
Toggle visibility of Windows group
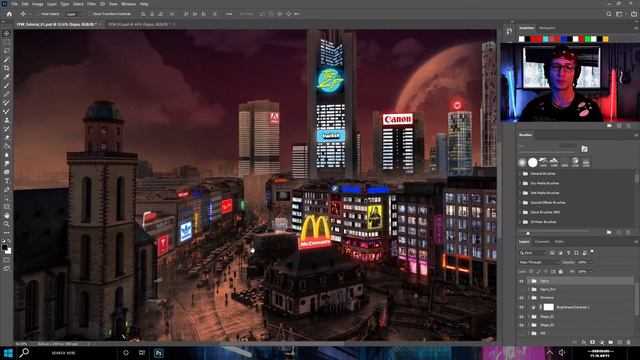point(521,298)
